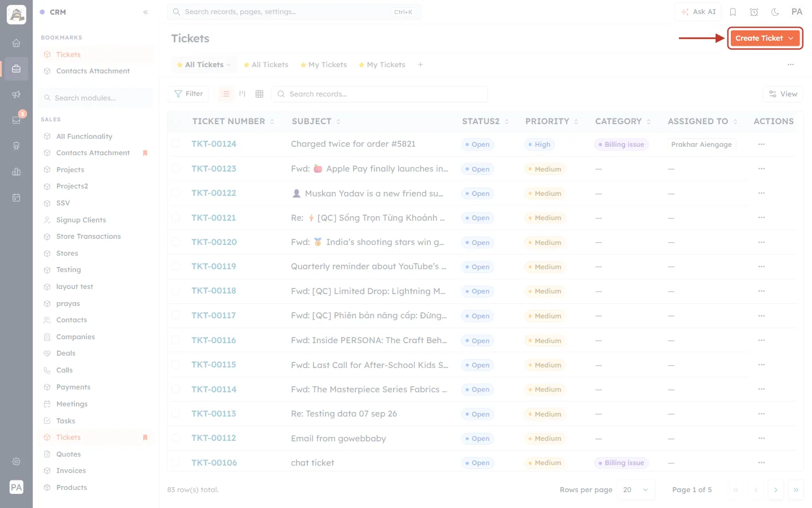The image size is (812, 508).
Task: Open actions menu for TKT-00119
Action: pyautogui.click(x=761, y=266)
